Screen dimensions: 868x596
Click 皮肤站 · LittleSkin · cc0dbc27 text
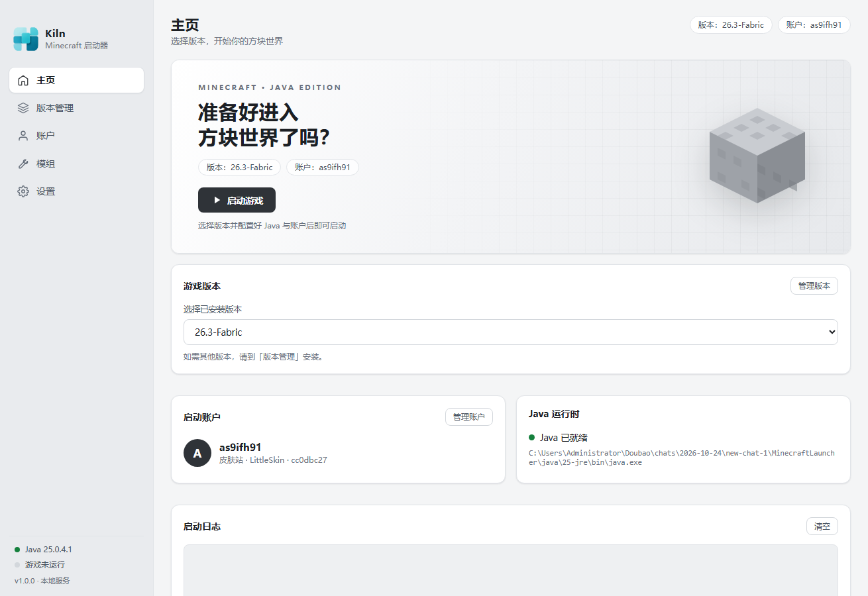coord(273,460)
